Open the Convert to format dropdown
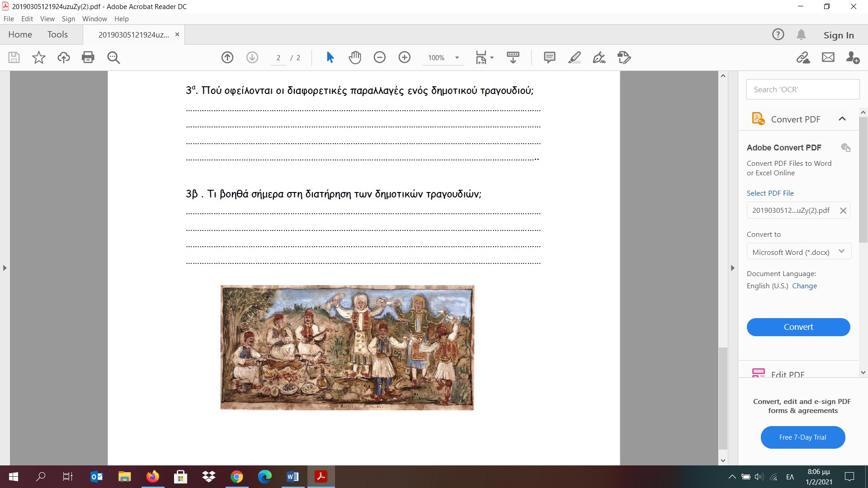Viewport: 868px width, 488px height. [799, 252]
